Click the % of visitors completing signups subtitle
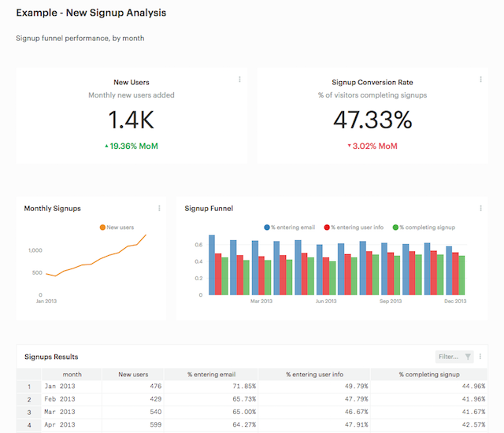Viewport: 504px width, 433px height. (372, 95)
